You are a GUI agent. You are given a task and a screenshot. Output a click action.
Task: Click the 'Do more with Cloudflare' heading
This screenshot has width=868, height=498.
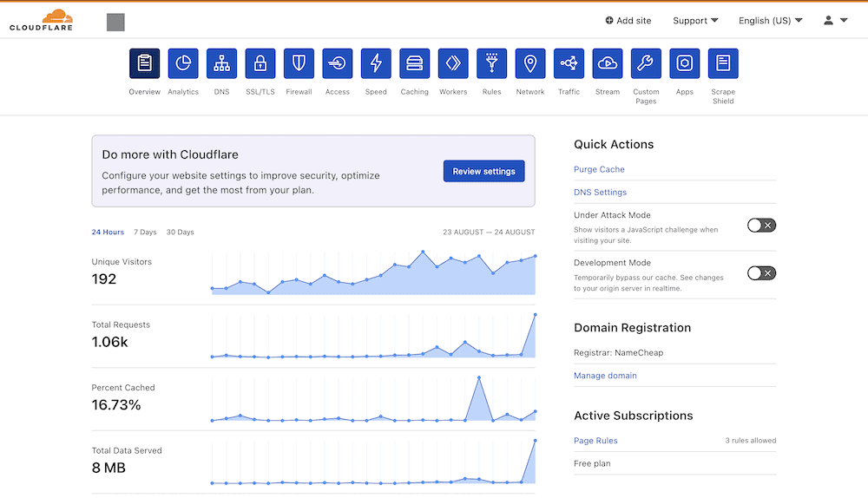point(170,154)
